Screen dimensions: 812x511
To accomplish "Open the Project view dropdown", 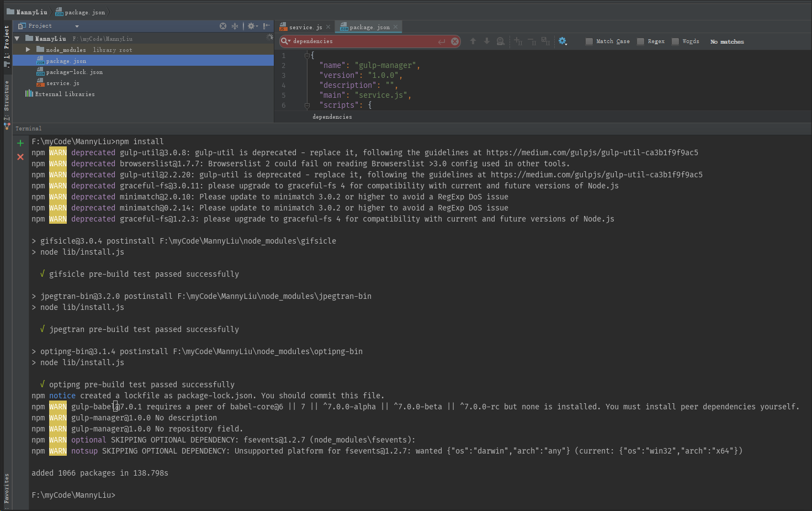I will click(77, 26).
